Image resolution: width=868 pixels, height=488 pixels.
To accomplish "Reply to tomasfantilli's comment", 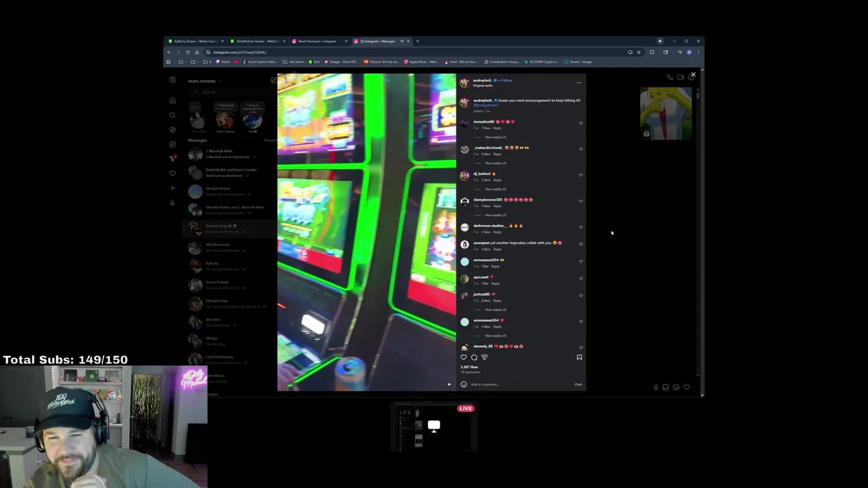I will tap(497, 128).
